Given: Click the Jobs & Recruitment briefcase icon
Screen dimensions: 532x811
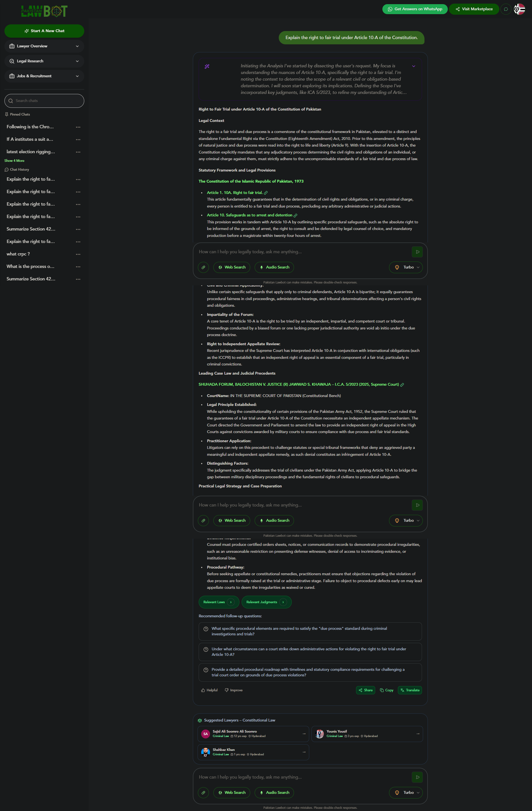Looking at the screenshot, I should tap(12, 76).
